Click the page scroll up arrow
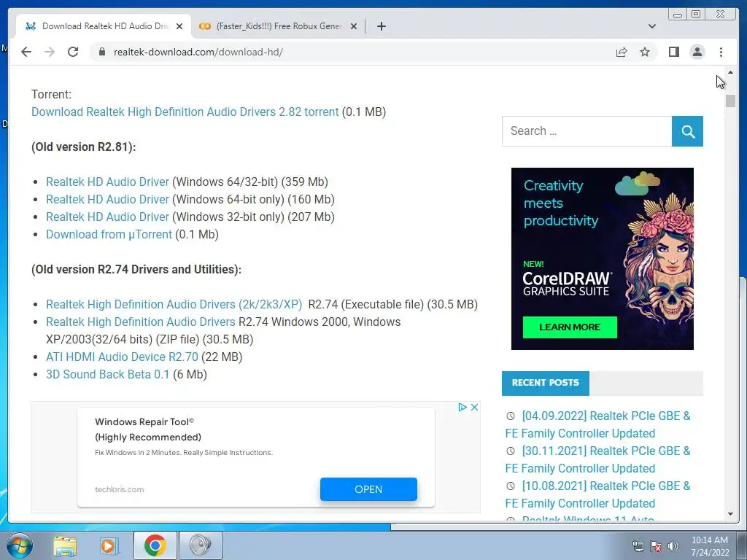Image resolution: width=747 pixels, height=560 pixels. [730, 72]
